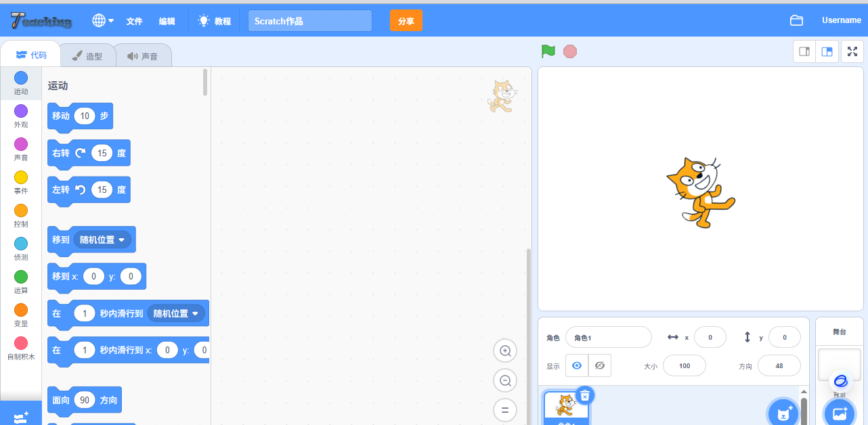Switch to the 声音 sounds tab
This screenshot has width=868, height=425.
142,55
